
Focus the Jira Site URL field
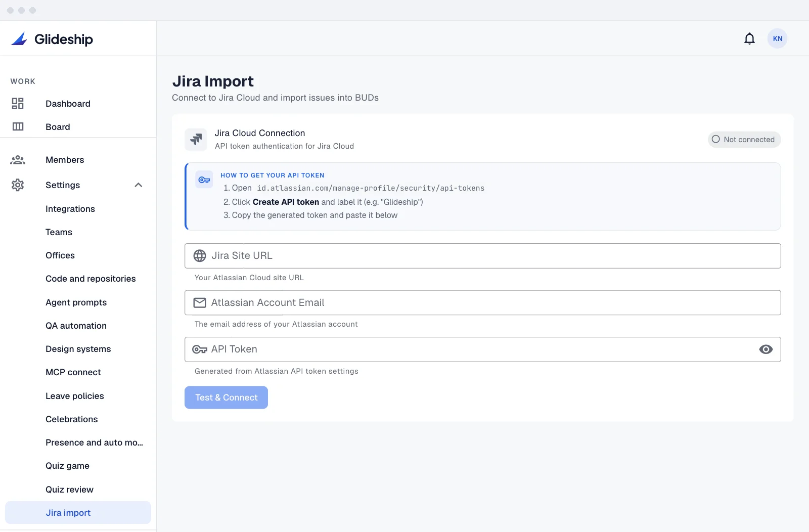pos(483,256)
